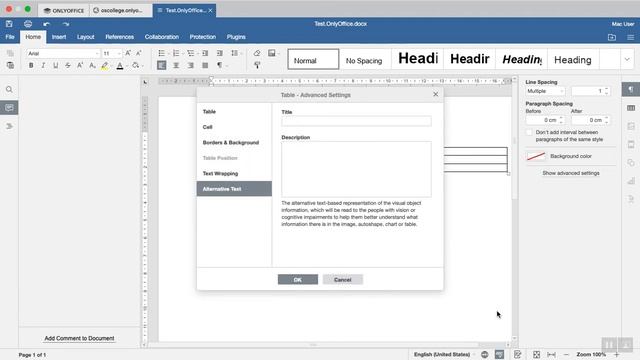Click the Description text area
Image resolution: width=640 pixels, height=360 pixels.
(x=356, y=169)
